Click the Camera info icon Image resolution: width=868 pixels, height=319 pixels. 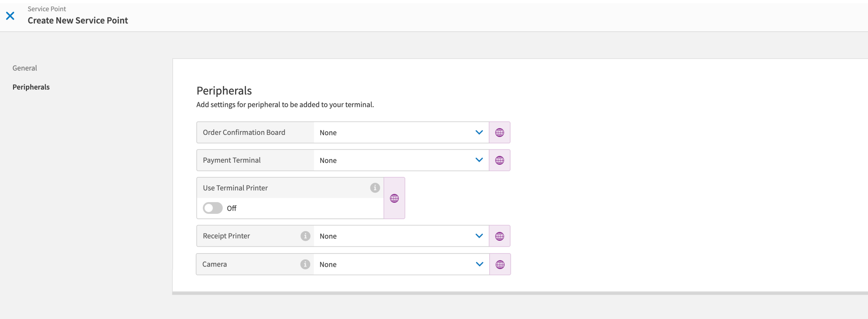click(x=305, y=264)
